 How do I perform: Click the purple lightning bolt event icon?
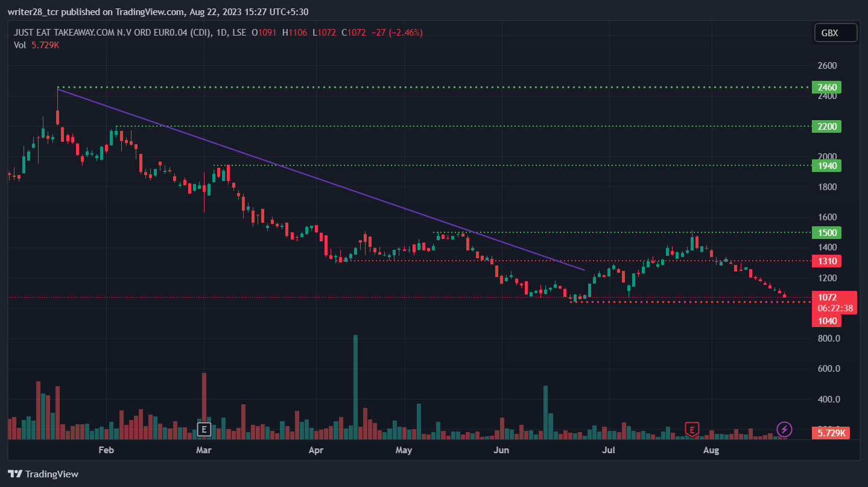[x=784, y=429]
